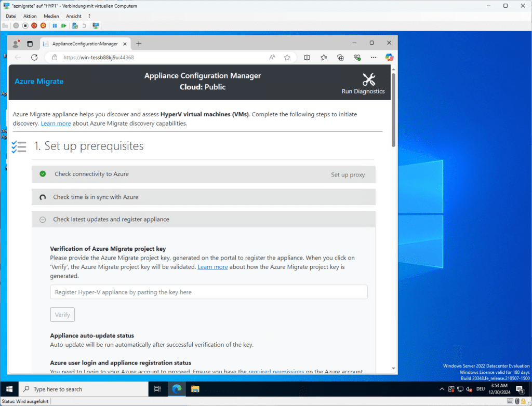This screenshot has width=532, height=406.
Task: Refresh the appliance page
Action: click(34, 57)
